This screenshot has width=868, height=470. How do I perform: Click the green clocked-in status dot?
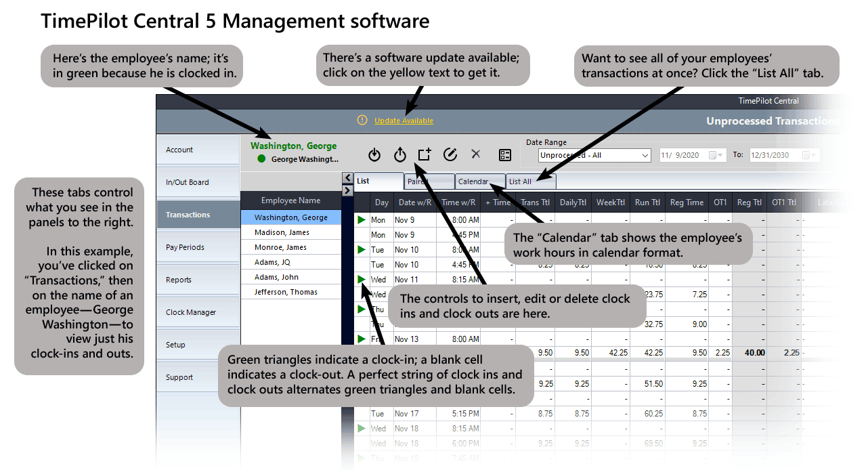click(x=261, y=159)
